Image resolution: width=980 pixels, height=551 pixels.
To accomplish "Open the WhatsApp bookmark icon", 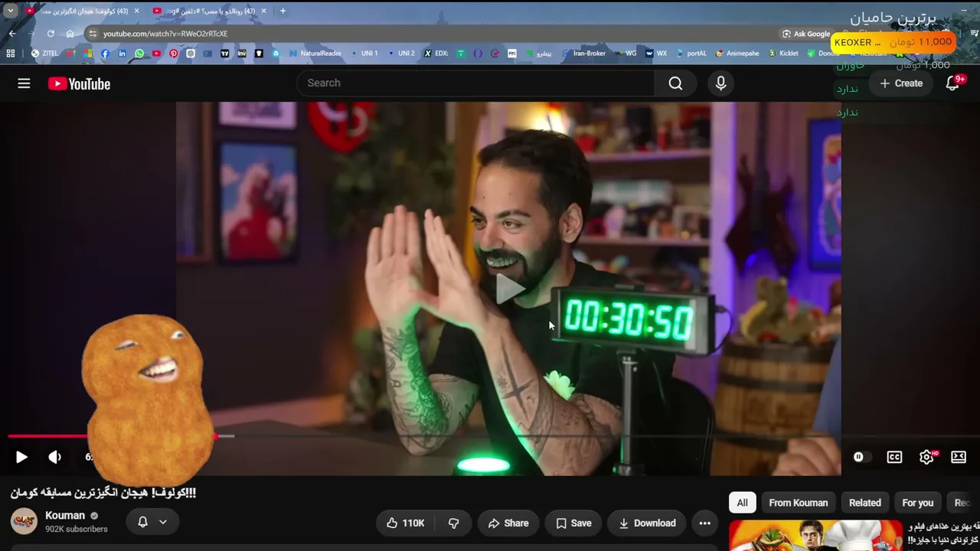I will pos(139,54).
